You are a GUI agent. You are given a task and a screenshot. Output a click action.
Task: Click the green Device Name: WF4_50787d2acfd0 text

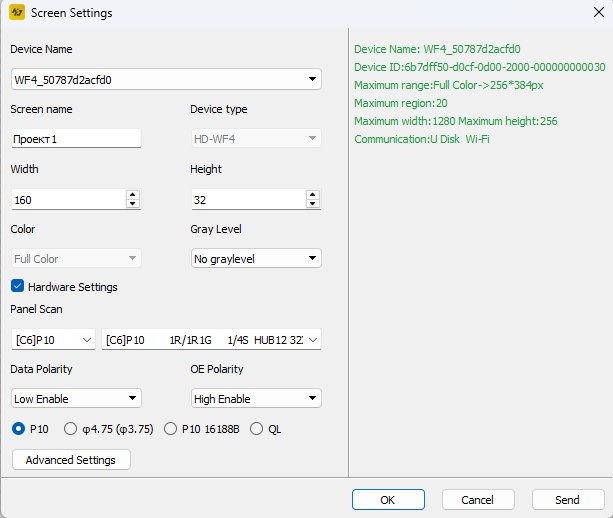pos(437,49)
